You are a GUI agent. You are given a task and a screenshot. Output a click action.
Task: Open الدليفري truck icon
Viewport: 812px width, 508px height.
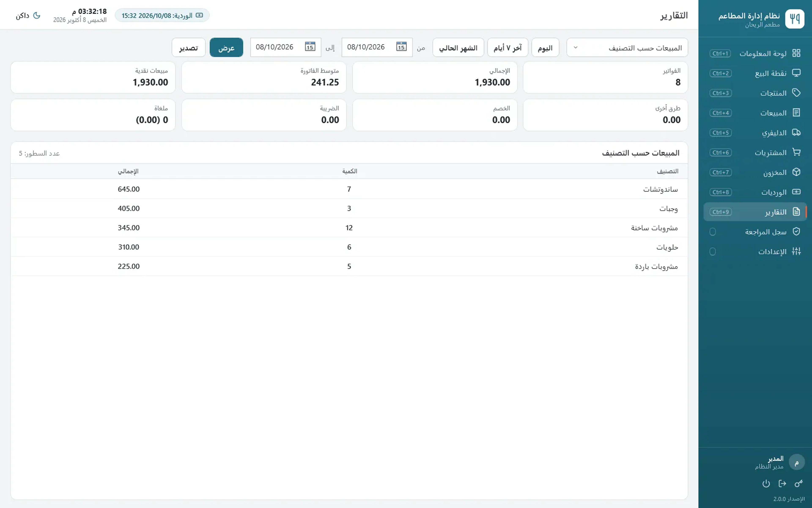pyautogui.click(x=796, y=132)
